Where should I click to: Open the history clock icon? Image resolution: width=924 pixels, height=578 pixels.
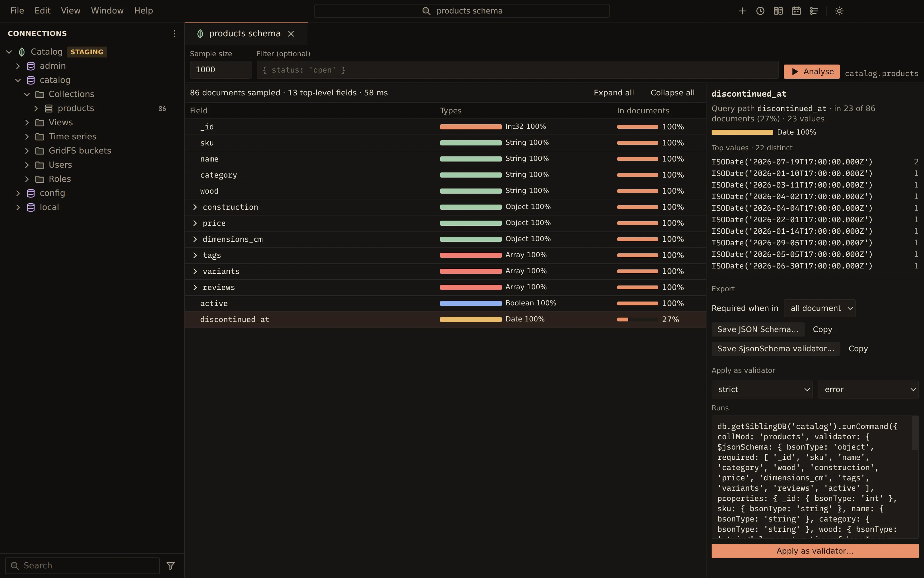click(760, 11)
